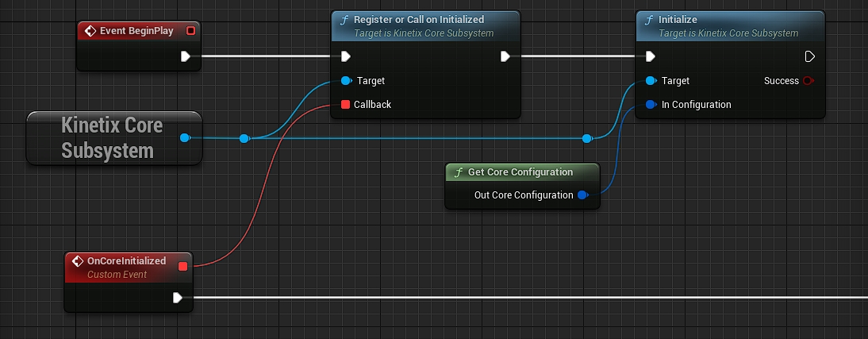
Task: Click the Initialize node exec input pin
Action: (x=650, y=56)
